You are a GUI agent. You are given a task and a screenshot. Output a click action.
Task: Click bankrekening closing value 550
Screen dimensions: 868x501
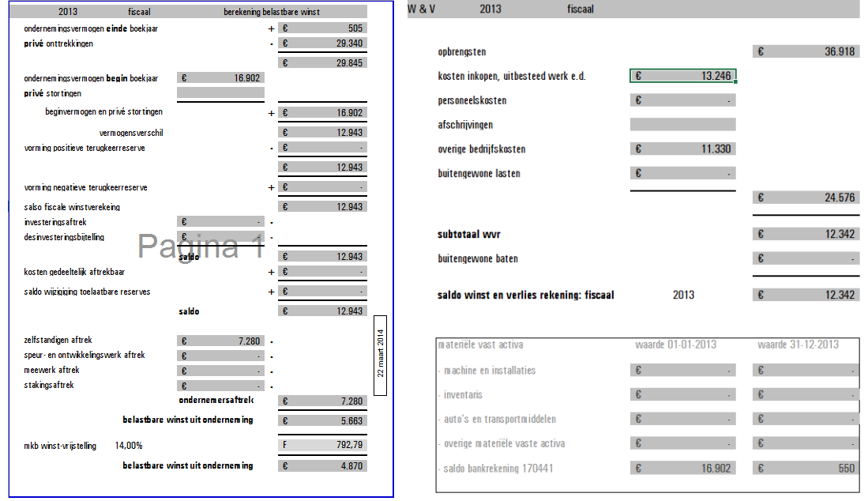coord(806,469)
